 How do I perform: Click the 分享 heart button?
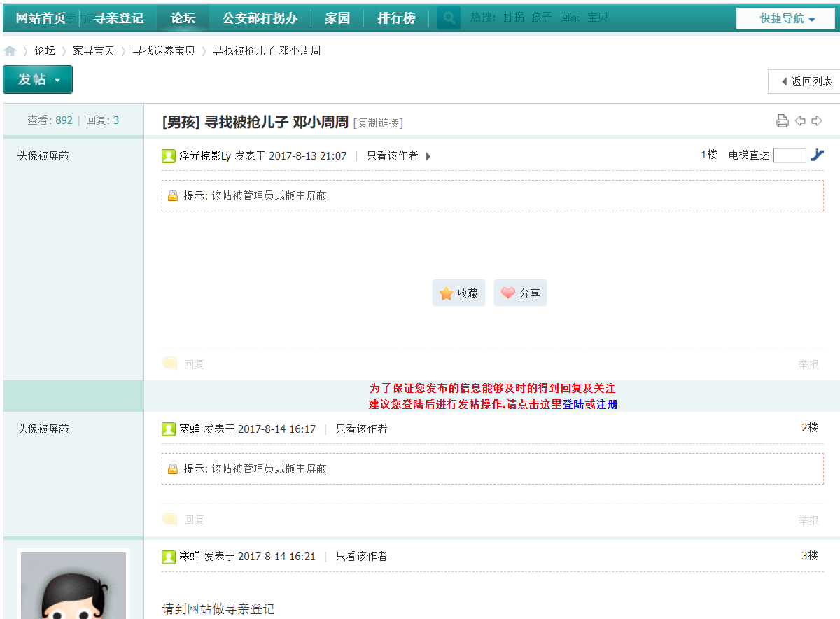[520, 293]
